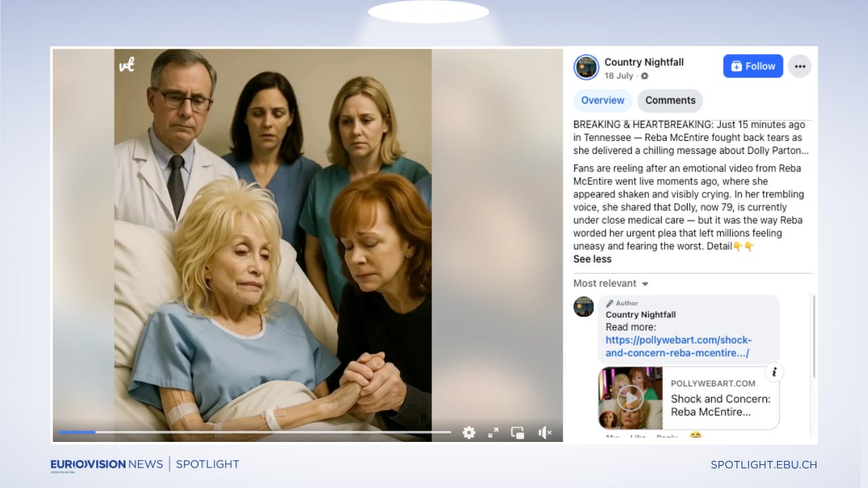Open Country Nightfall comment author name

click(x=641, y=314)
